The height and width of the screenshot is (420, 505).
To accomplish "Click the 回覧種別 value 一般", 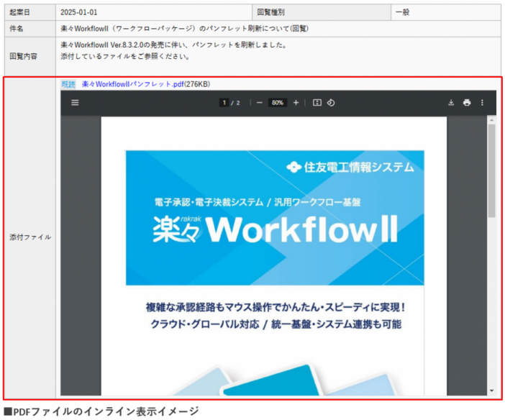I will tap(403, 12).
